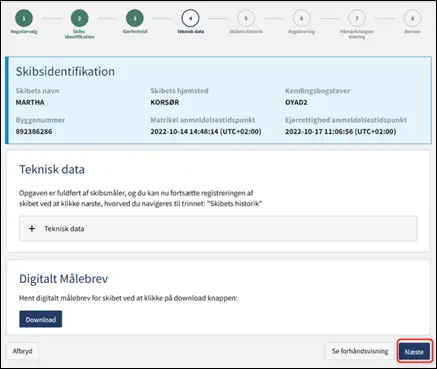Click the Kendingsbogstaver label

(x=318, y=91)
